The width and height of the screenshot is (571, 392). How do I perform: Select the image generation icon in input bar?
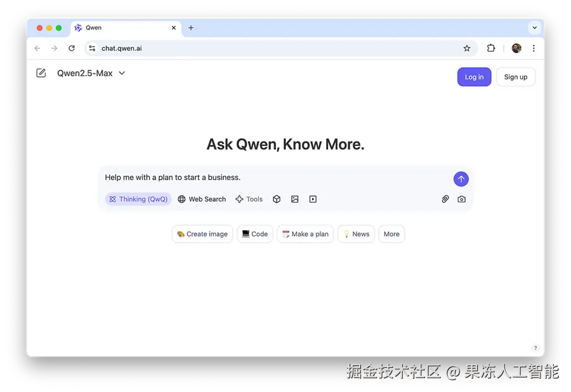click(295, 199)
